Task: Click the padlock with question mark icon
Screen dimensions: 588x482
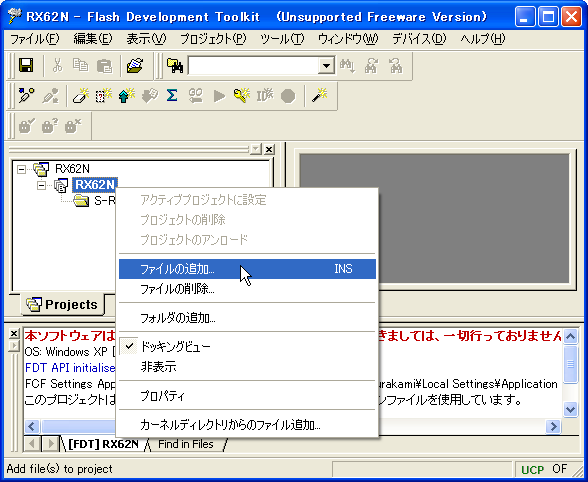Action: 50,126
